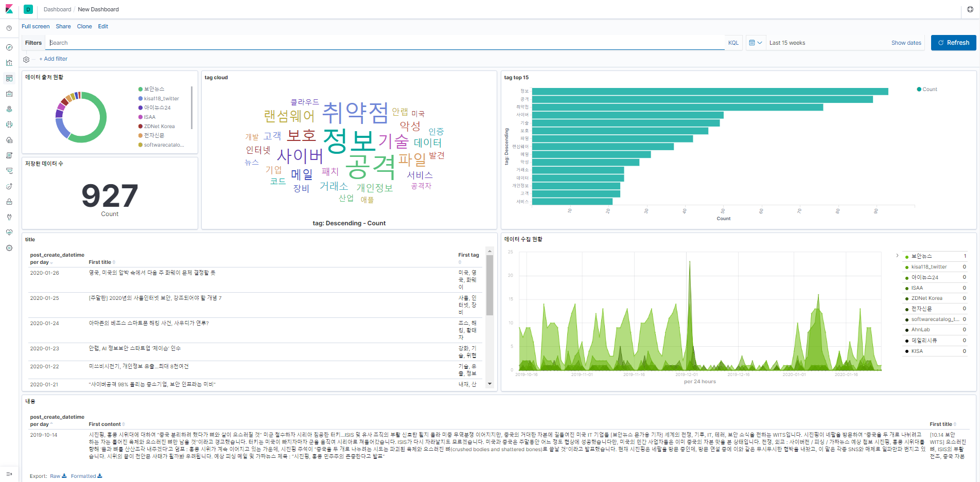This screenshot has width=980, height=482.
Task: Click the Show dates link
Action: click(x=906, y=43)
